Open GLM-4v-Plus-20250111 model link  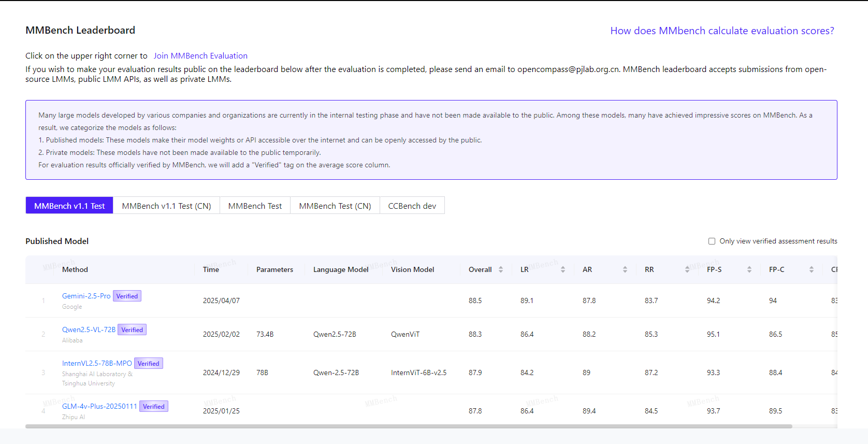click(99, 406)
